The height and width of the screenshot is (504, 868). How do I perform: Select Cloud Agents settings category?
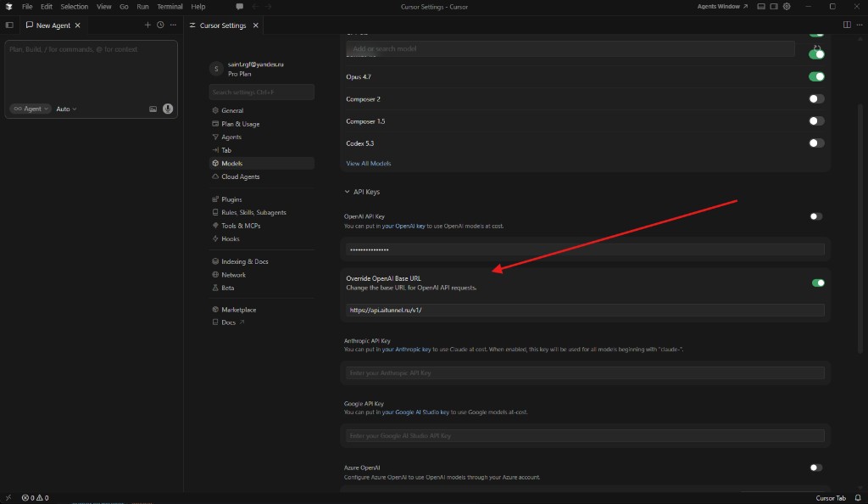point(261,176)
